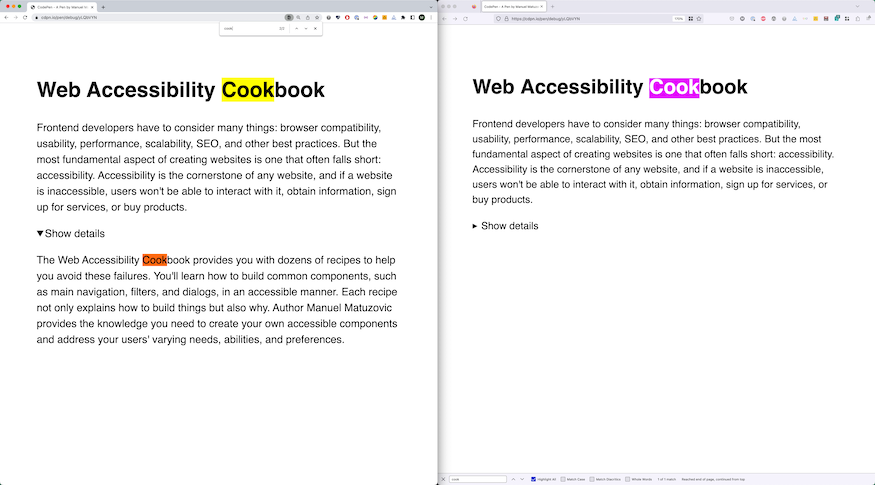
Task: Enable Whole Words checkbox
Action: [628, 479]
